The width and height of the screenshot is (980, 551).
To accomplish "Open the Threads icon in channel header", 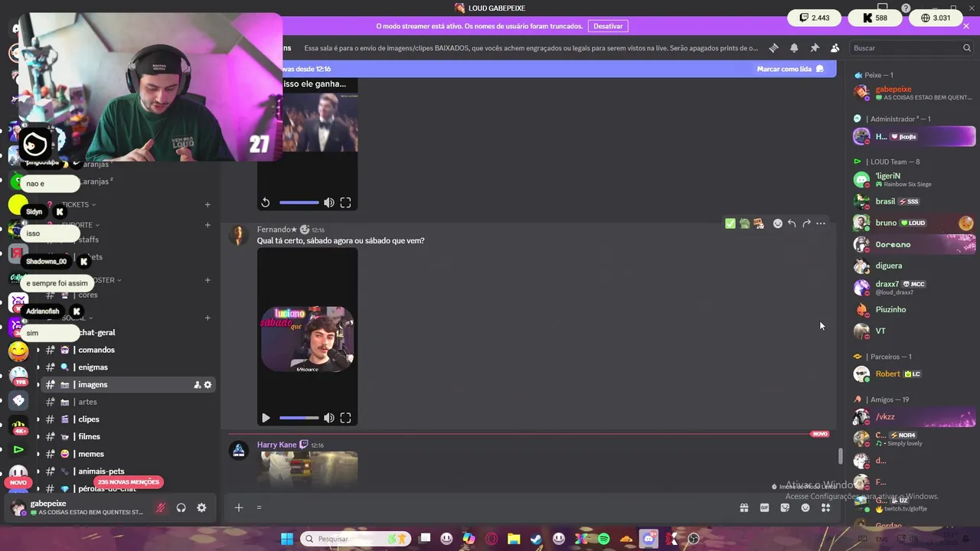I will [x=774, y=47].
